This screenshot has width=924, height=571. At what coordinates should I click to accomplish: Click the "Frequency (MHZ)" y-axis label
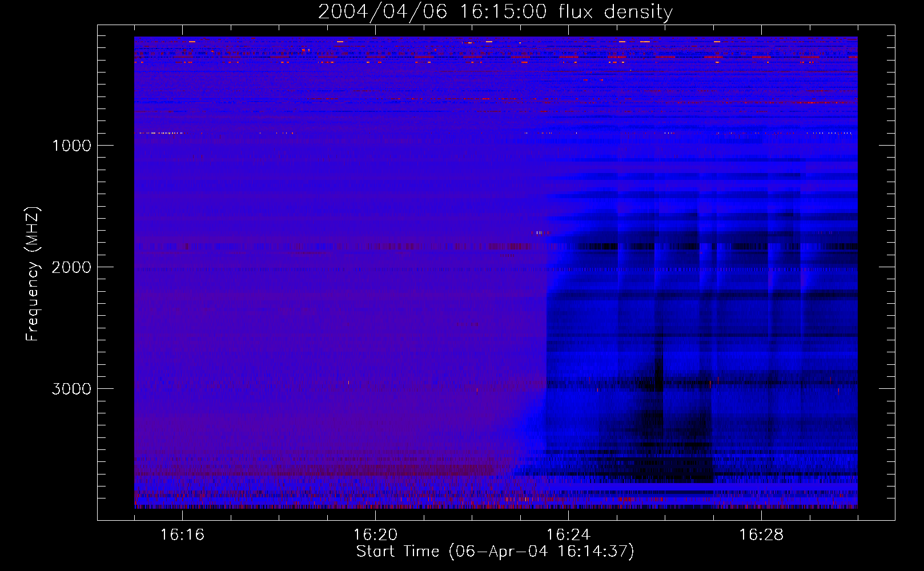[33, 274]
